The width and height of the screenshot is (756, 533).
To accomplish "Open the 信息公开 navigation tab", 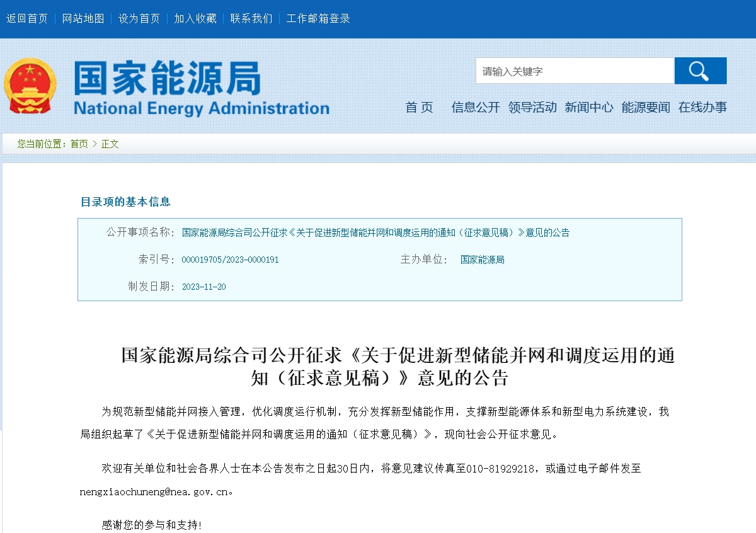I will pyautogui.click(x=475, y=107).
